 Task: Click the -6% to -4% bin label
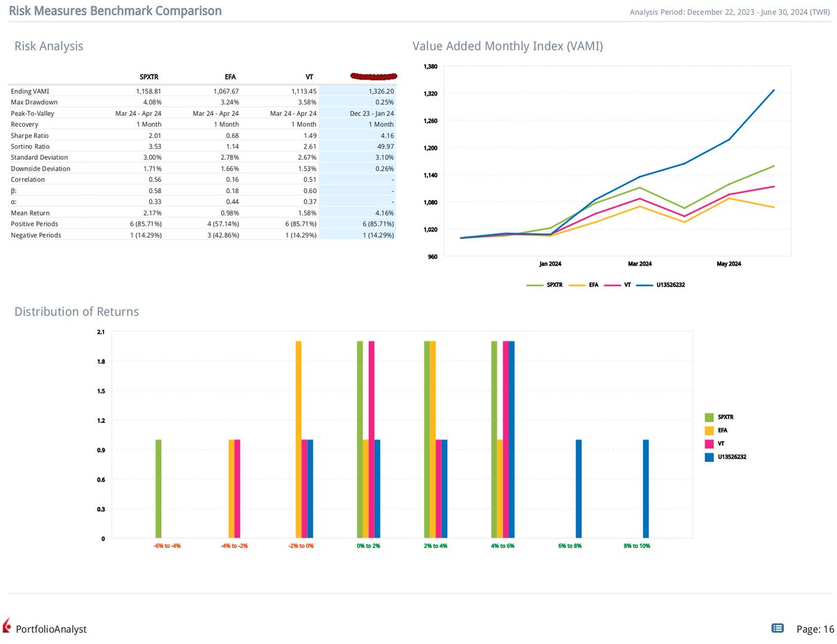coord(167,546)
